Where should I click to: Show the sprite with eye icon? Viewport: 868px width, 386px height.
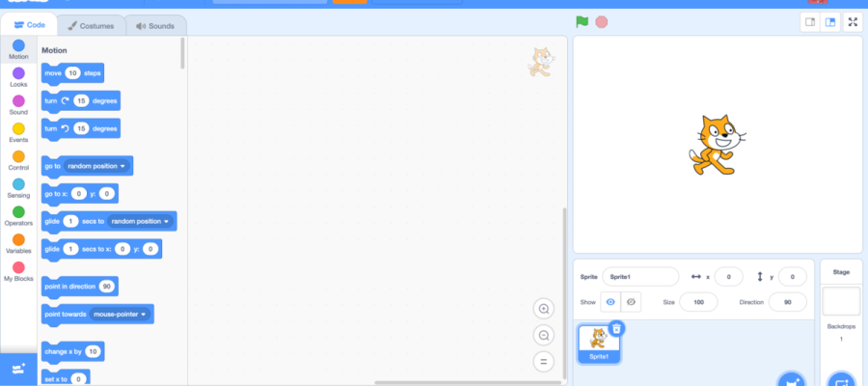pyautogui.click(x=610, y=302)
